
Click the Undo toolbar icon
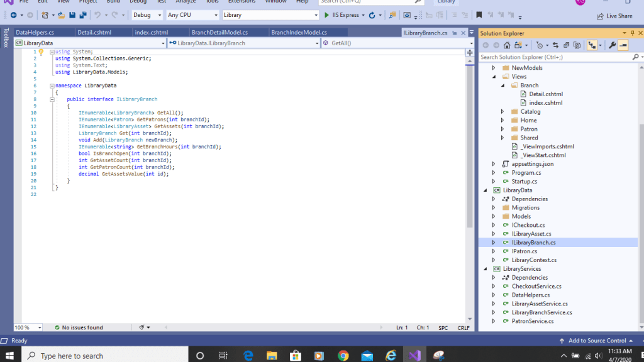(97, 14)
